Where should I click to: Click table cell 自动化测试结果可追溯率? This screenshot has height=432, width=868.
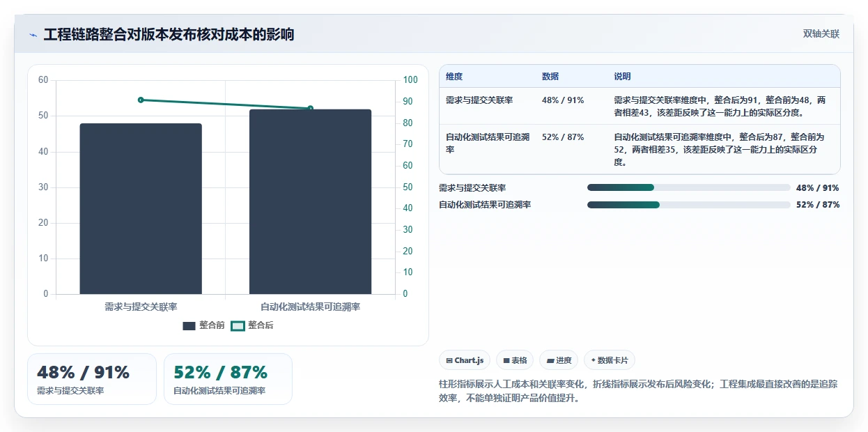coord(488,144)
